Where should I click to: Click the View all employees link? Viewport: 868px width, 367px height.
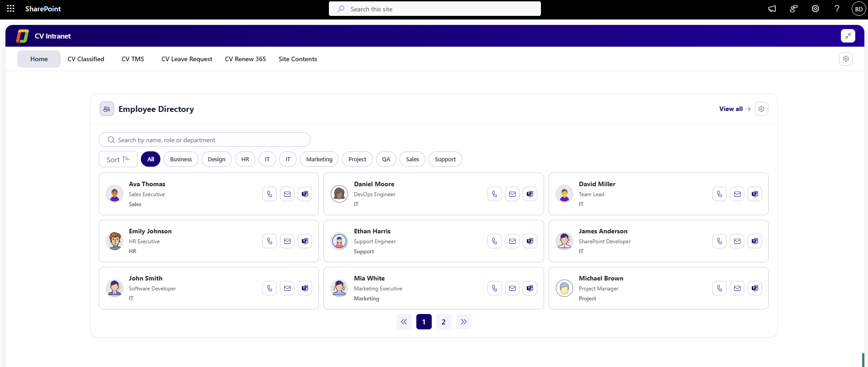[735, 109]
